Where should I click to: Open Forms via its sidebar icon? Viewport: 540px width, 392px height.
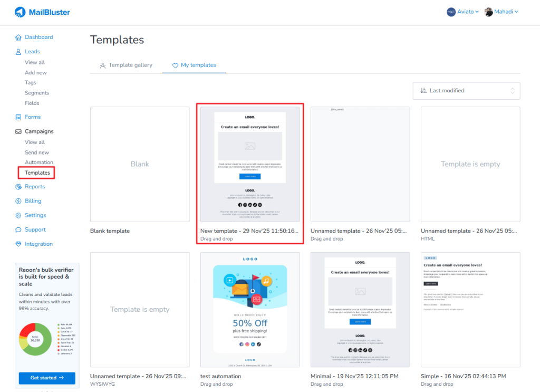(18, 117)
